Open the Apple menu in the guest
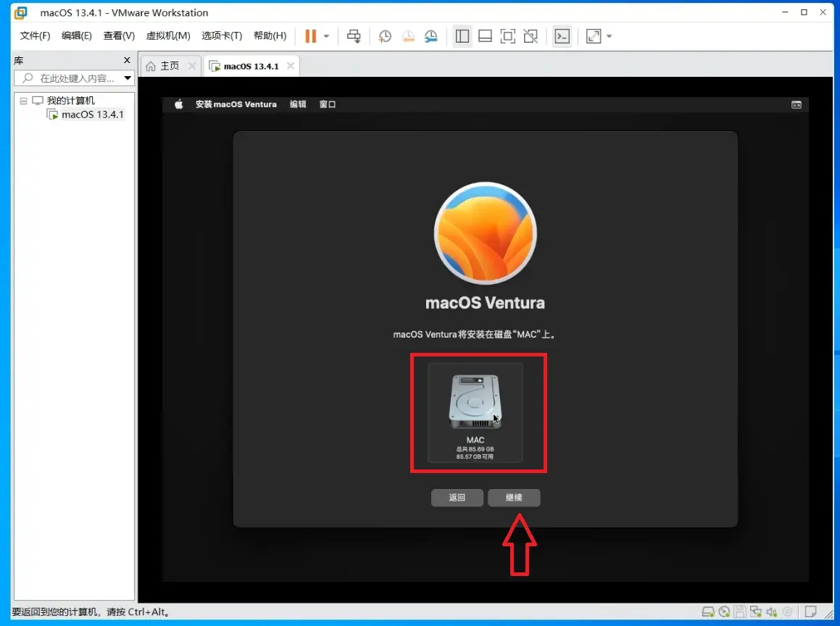Image resolution: width=840 pixels, height=626 pixels. pyautogui.click(x=179, y=104)
